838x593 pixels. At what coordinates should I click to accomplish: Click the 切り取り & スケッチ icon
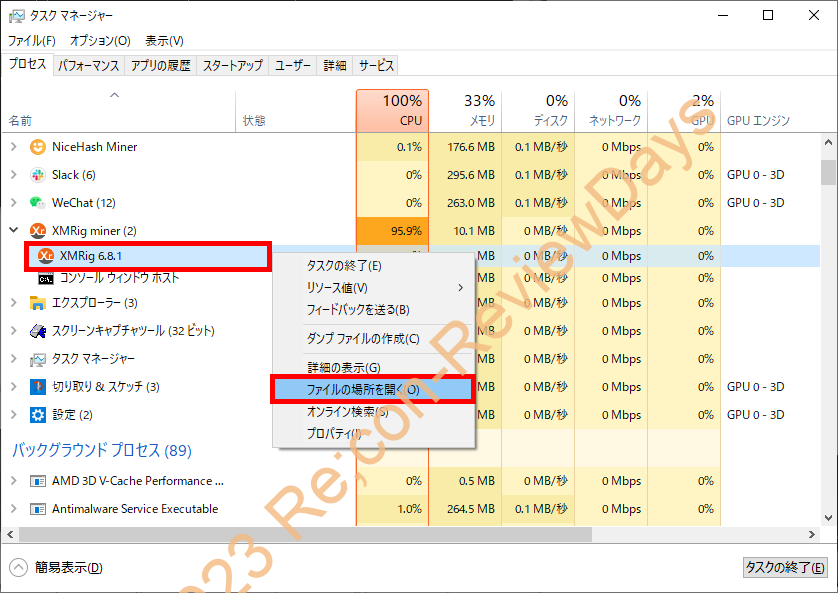point(38,387)
